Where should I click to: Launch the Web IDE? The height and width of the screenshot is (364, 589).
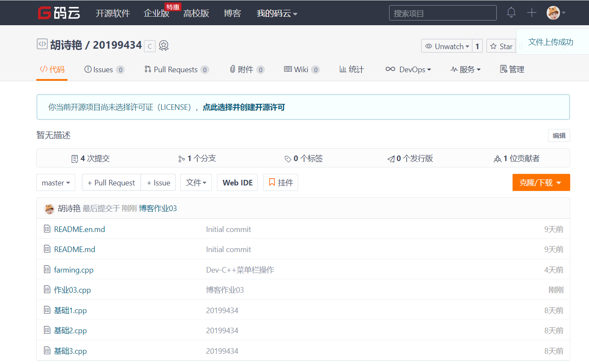[237, 182]
